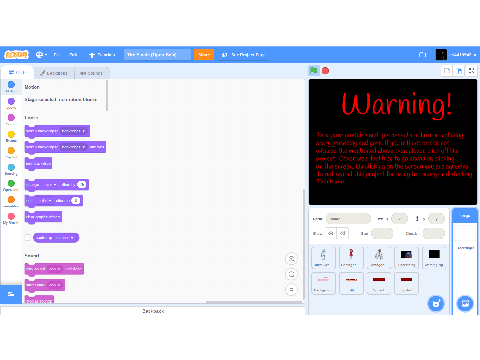480x360 pixels.
Task: Click the project title input field
Action: 157,55
